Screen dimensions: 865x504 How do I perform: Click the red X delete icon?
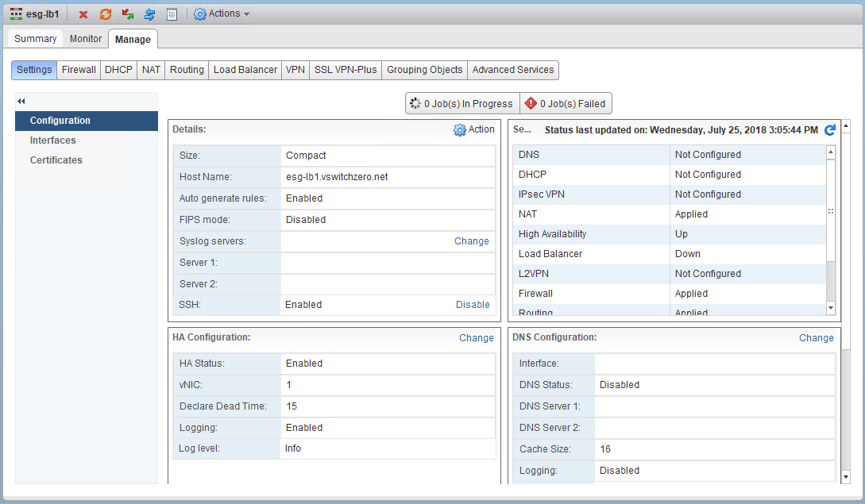click(83, 14)
